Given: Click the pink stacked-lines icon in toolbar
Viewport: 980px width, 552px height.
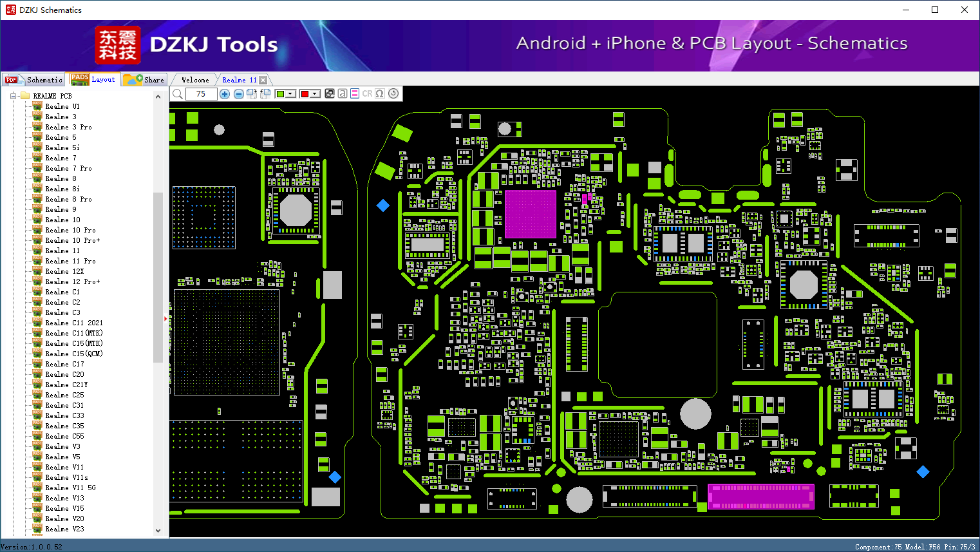Looking at the screenshot, I should coord(355,93).
